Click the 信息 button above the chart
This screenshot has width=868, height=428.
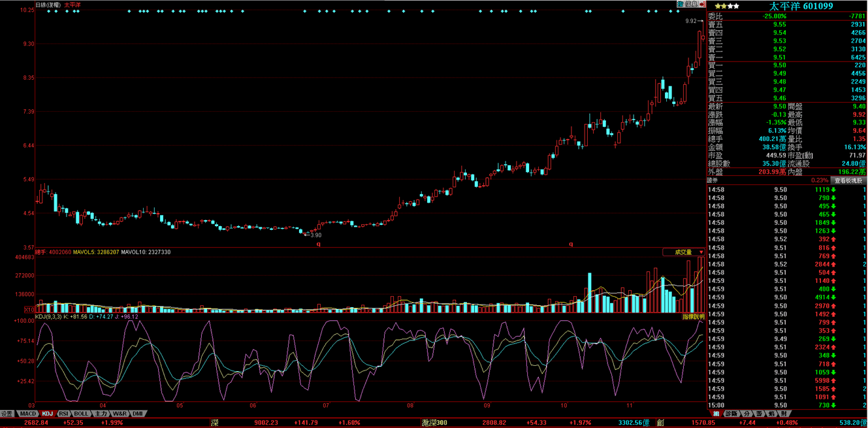point(692,4)
